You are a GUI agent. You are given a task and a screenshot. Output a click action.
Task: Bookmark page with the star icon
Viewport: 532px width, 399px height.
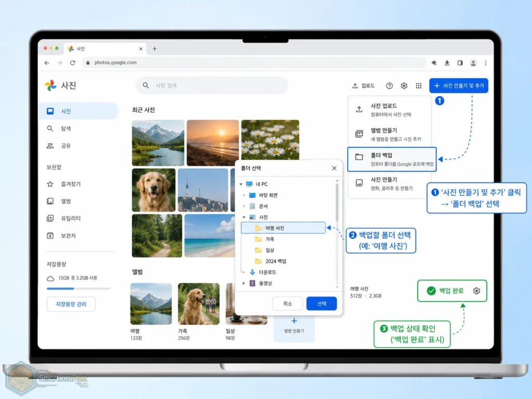[434, 63]
